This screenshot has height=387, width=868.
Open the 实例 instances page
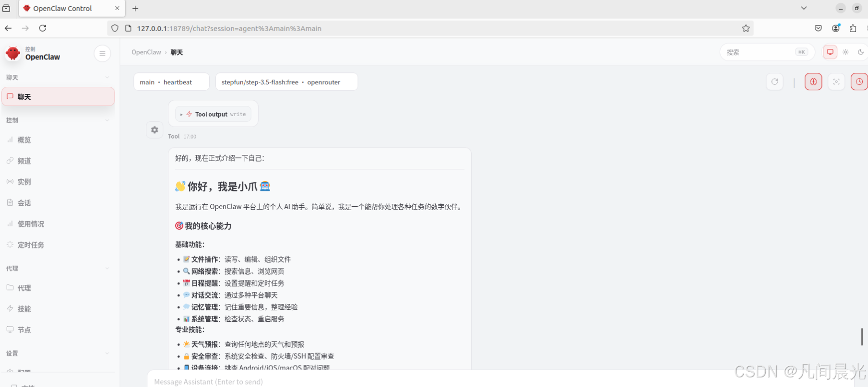click(x=58, y=182)
